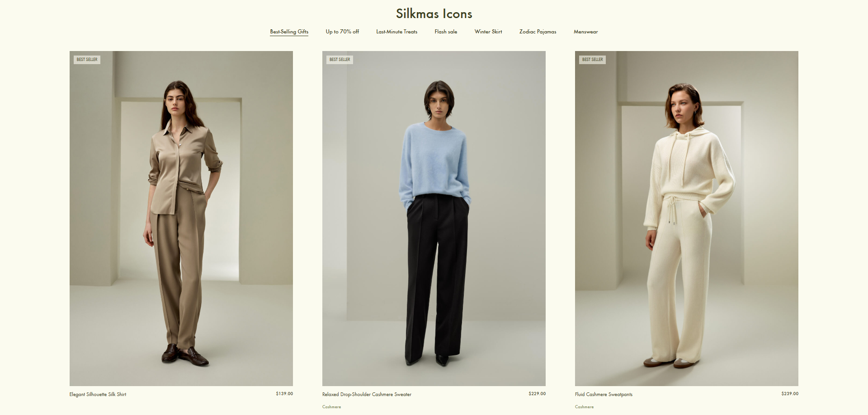
Task: Switch to Last-Minute Treats tab
Action: pyautogui.click(x=396, y=32)
